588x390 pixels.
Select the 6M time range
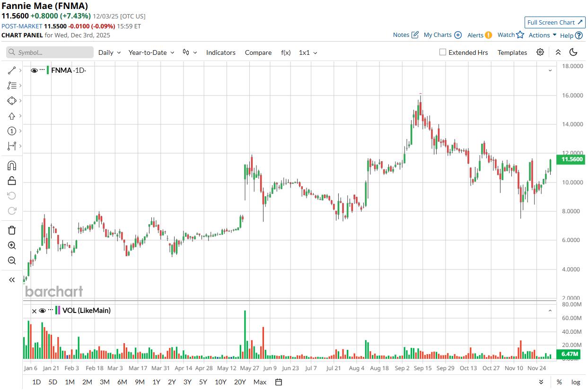pyautogui.click(x=122, y=382)
